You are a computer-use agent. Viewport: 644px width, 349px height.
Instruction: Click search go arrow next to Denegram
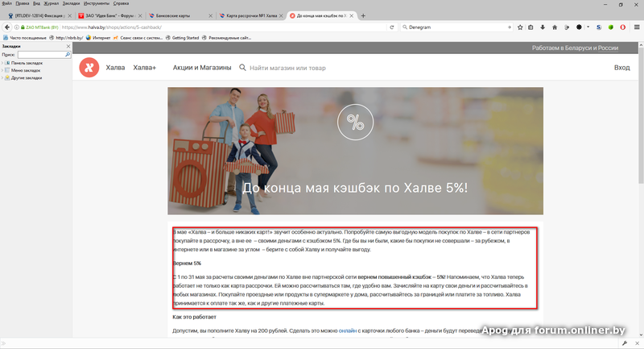(x=510, y=27)
